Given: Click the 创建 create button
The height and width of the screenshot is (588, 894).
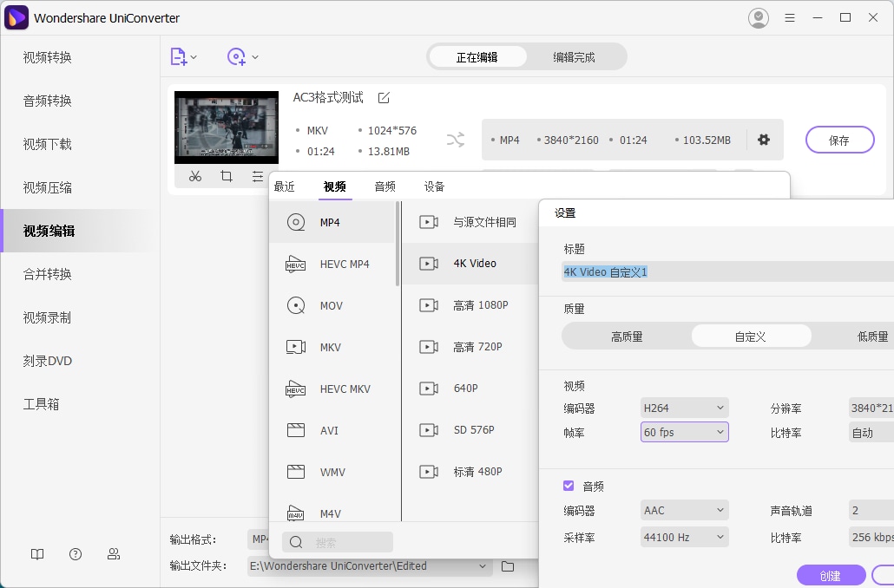Looking at the screenshot, I should (x=831, y=575).
